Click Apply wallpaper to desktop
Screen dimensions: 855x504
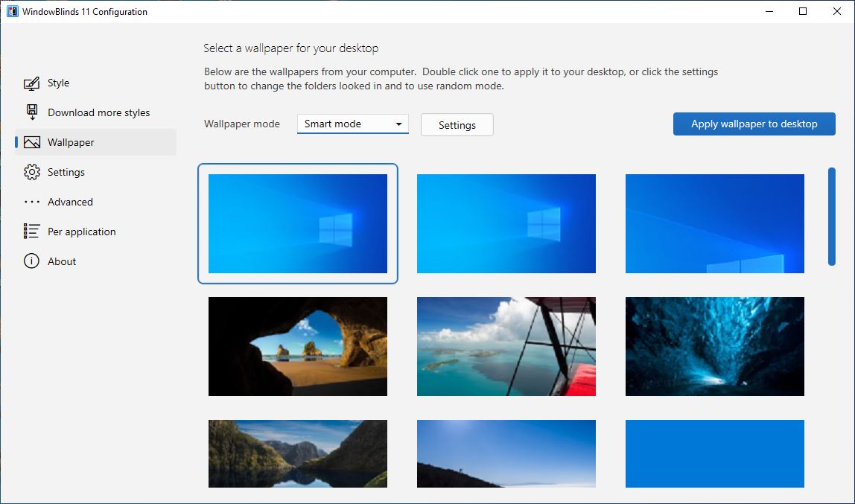pyautogui.click(x=754, y=124)
